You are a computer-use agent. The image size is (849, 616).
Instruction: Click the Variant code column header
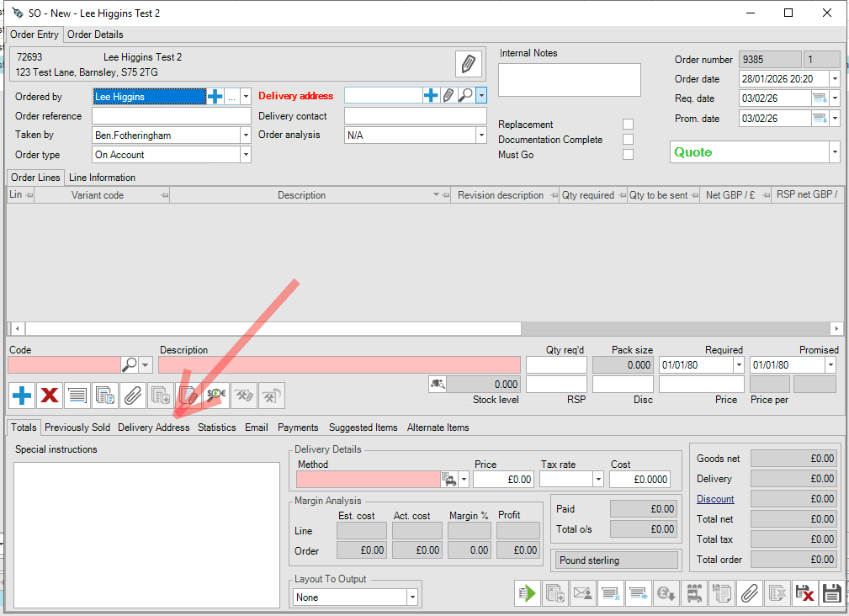pos(102,195)
